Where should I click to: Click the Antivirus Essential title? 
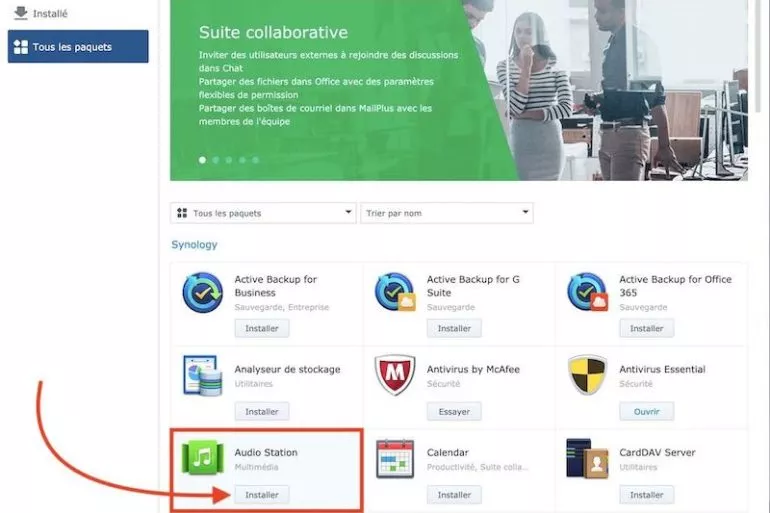(x=662, y=369)
